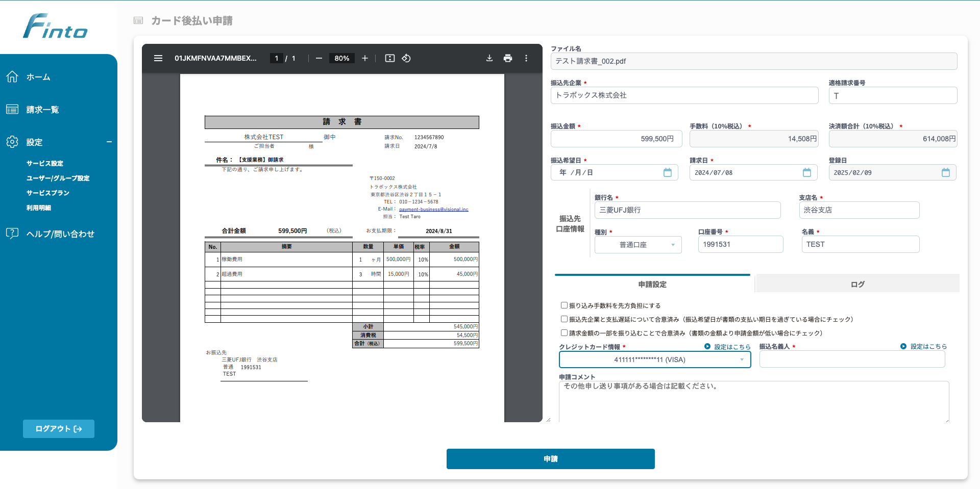Open the PDF viewer sidebar menu icon
This screenshot has width=980, height=489.
(158, 58)
